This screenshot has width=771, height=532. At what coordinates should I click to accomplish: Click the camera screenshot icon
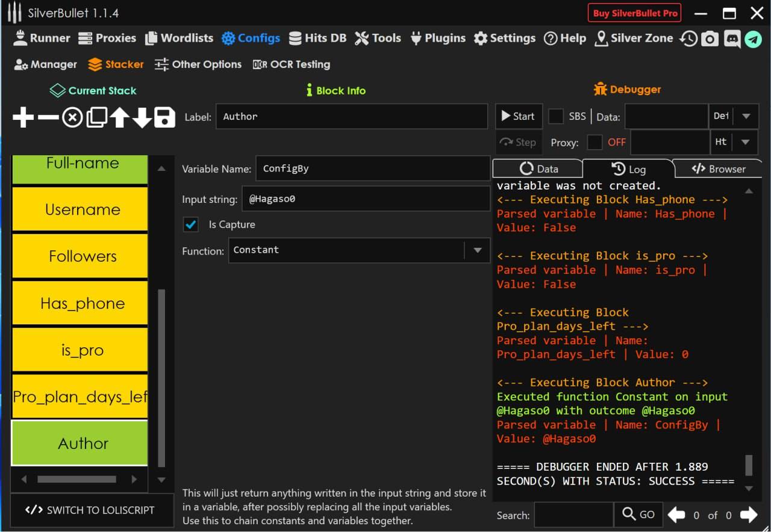tap(710, 39)
